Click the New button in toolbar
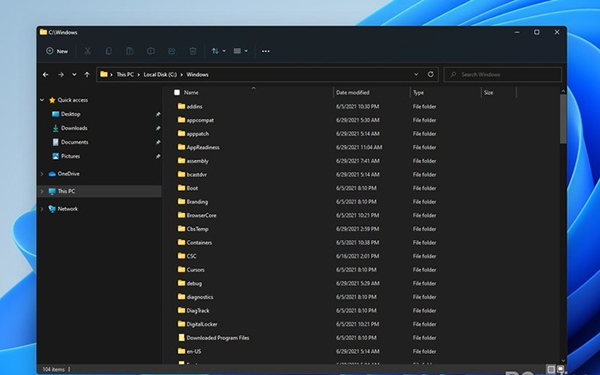 click(57, 51)
